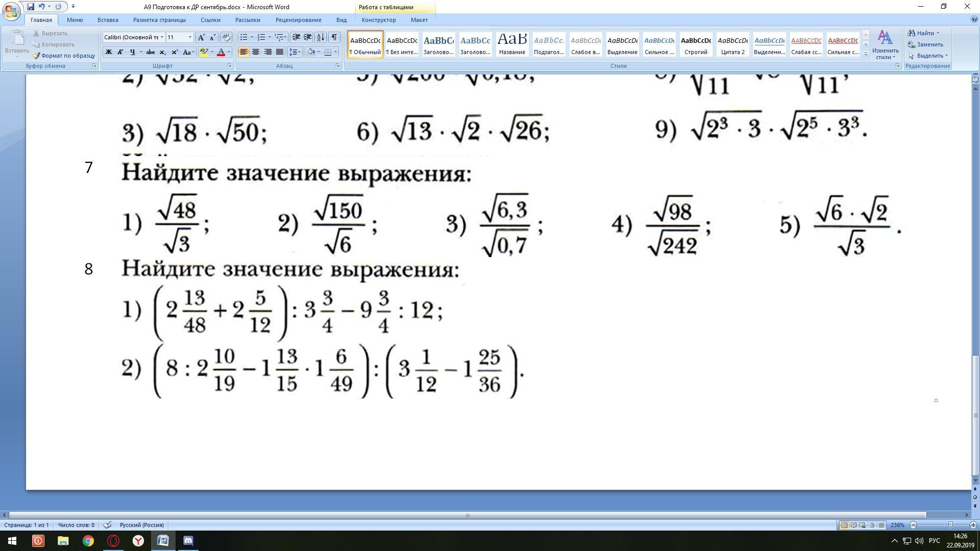Switch to the Рецензирование tab
Viewport: 980px width, 551px height.
pyautogui.click(x=298, y=20)
